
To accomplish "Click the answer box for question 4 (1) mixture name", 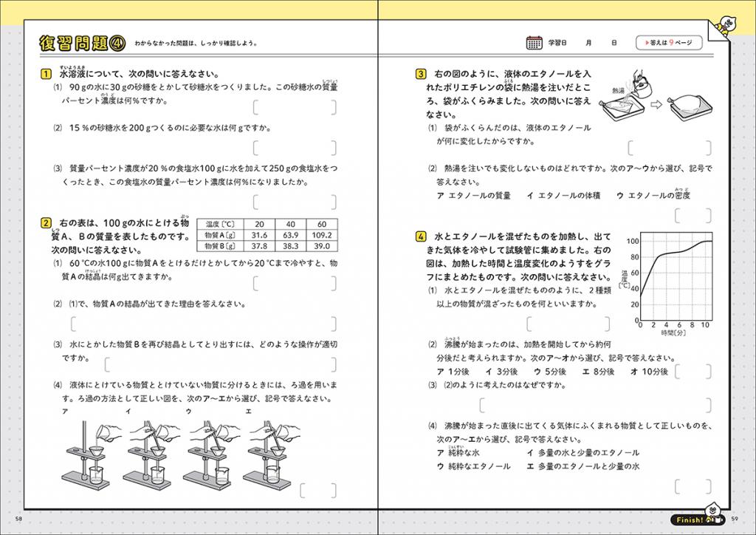I will [568, 324].
